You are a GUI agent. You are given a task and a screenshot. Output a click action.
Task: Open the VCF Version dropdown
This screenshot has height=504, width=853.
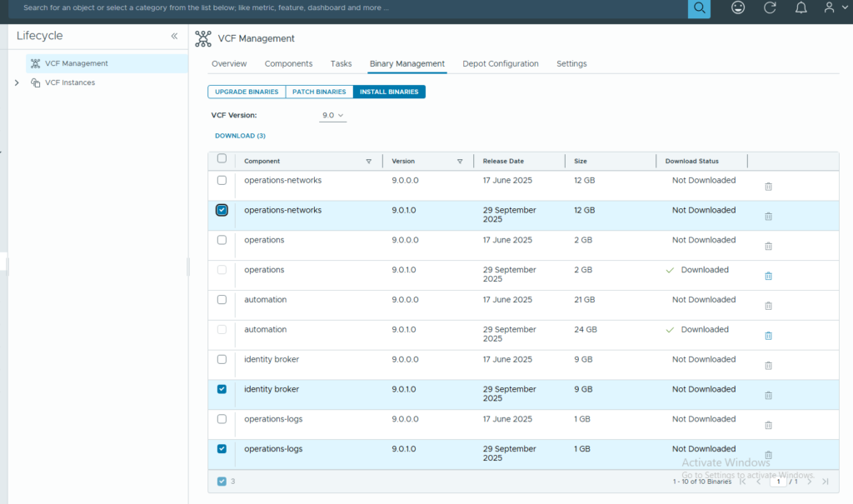pyautogui.click(x=332, y=116)
